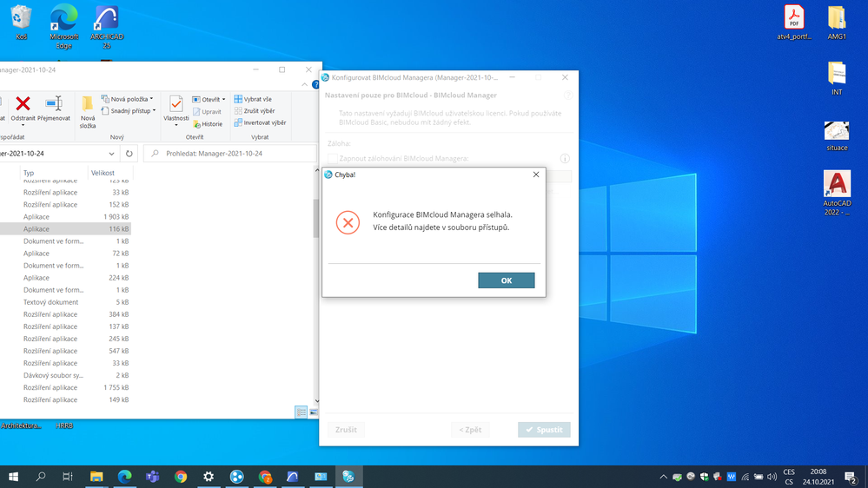Open Nová položka dropdown in Explorer
Viewport: 868px width, 488px height.
pyautogui.click(x=128, y=99)
